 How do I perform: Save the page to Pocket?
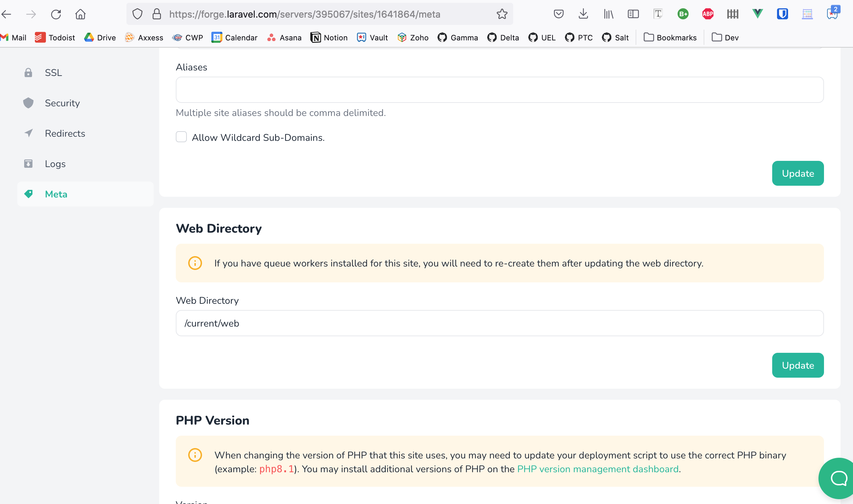click(x=558, y=14)
